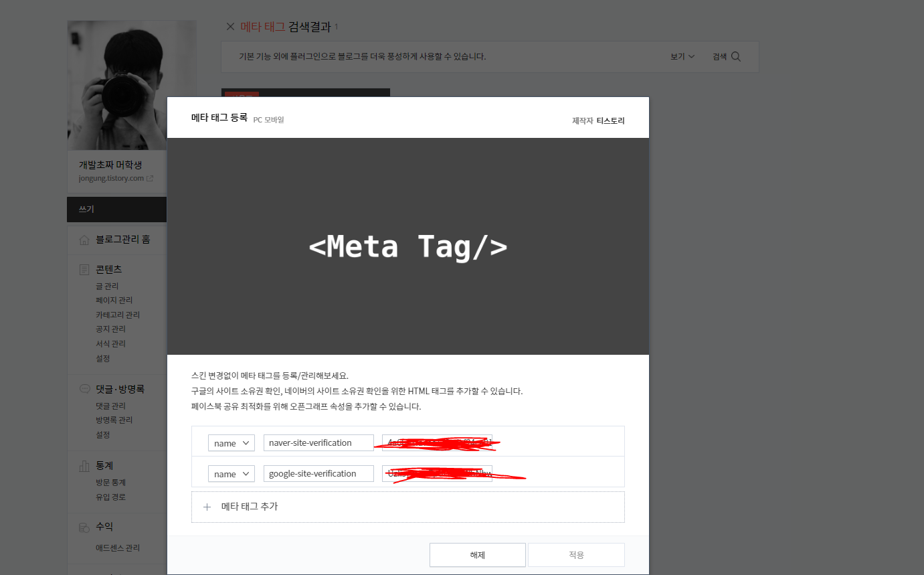Open 설정 under 콘텐츠
This screenshot has width=924, height=575.
(x=102, y=358)
